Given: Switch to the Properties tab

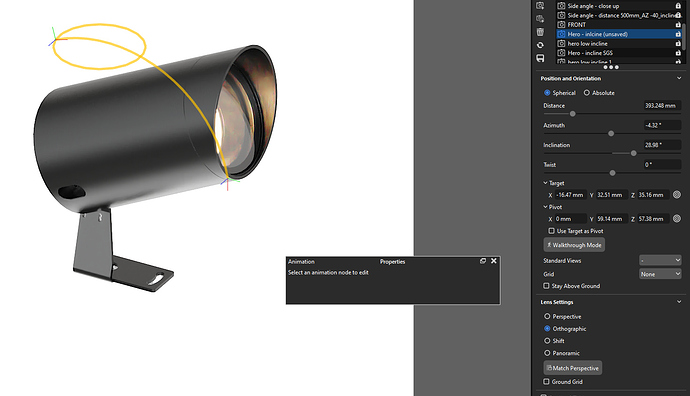Looking at the screenshot, I should (x=393, y=261).
